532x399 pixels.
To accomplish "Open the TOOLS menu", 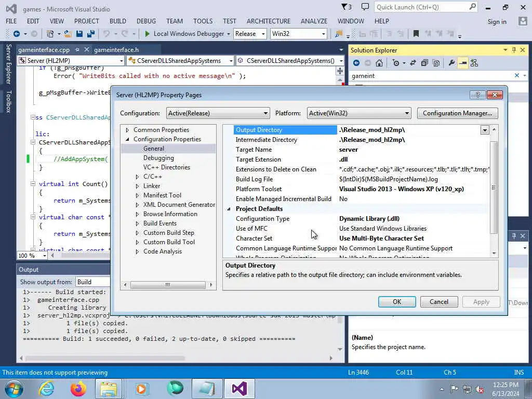I will pos(203,21).
